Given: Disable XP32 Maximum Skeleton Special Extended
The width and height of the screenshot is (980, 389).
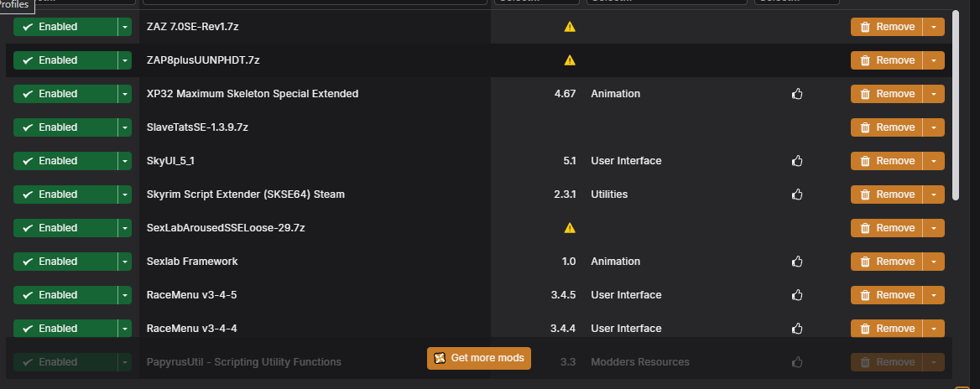Looking at the screenshot, I should pos(65,94).
